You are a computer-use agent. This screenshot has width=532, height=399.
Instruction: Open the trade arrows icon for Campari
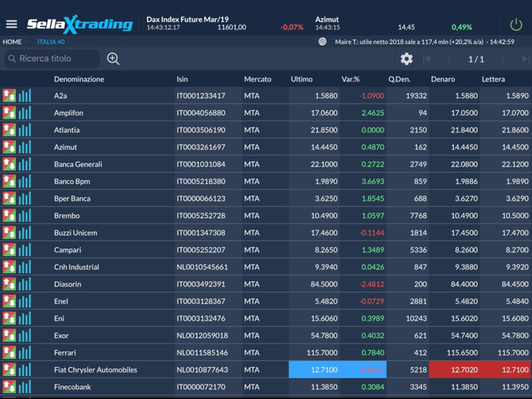click(x=9, y=250)
